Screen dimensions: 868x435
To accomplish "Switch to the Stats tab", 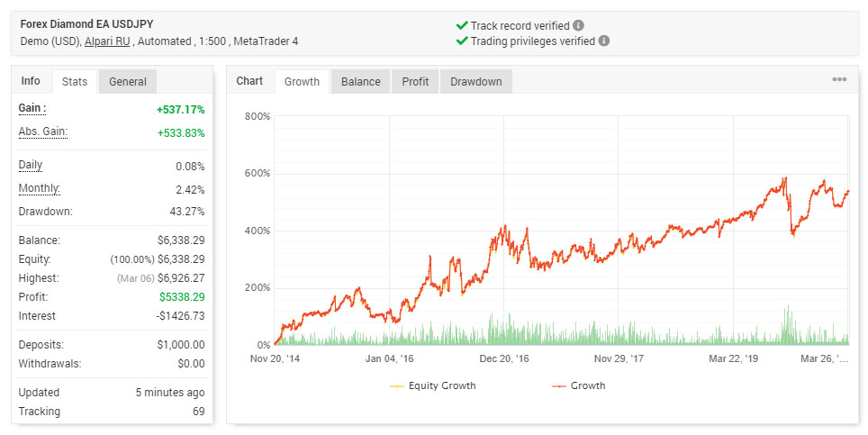I will coord(75,81).
